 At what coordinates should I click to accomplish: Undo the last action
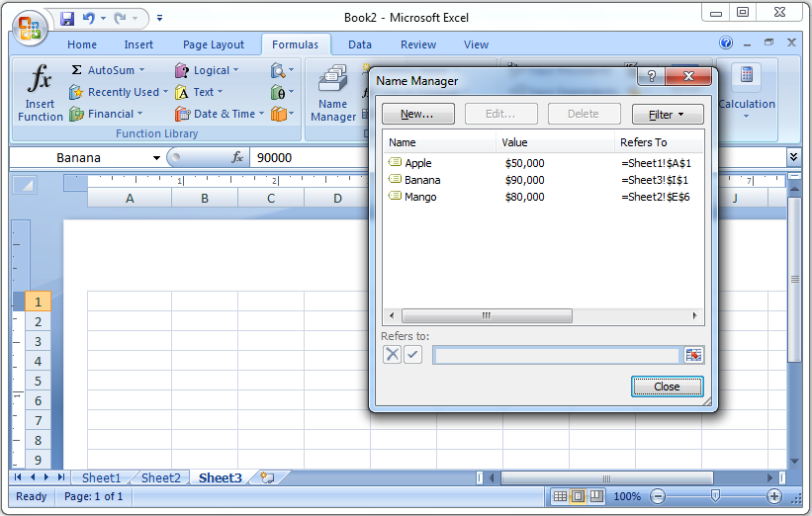pos(89,19)
